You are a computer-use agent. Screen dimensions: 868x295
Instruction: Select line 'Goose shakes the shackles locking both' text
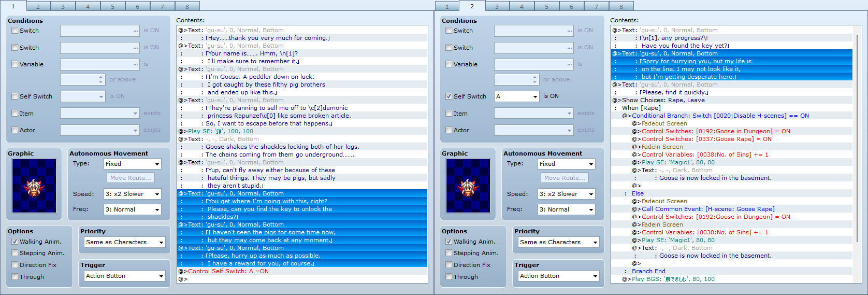pyautogui.click(x=302, y=147)
